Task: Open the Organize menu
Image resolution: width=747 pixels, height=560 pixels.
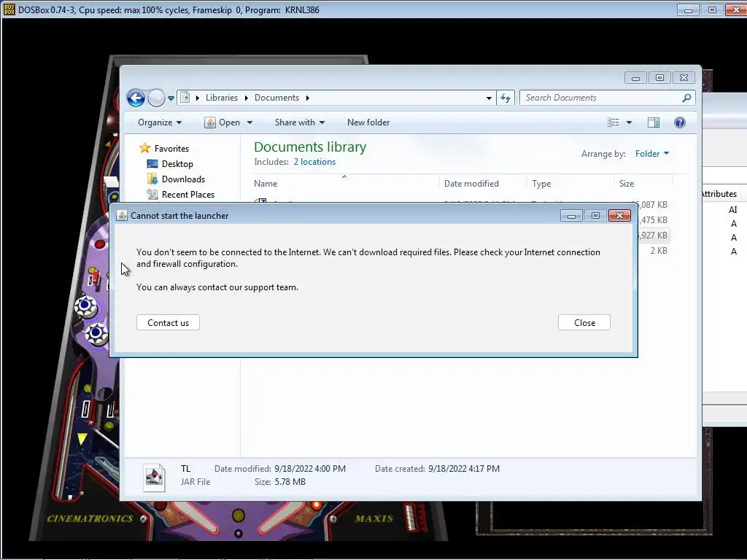Action: click(160, 122)
